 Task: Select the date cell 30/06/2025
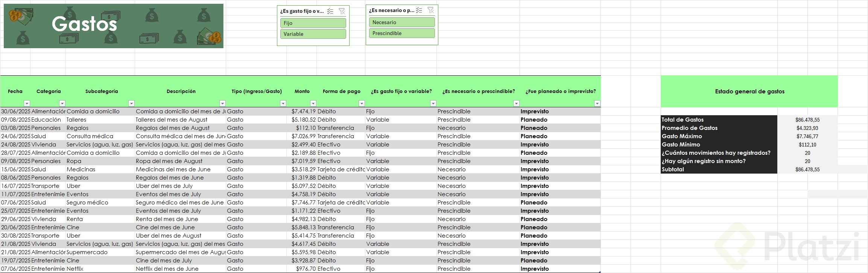click(x=15, y=111)
